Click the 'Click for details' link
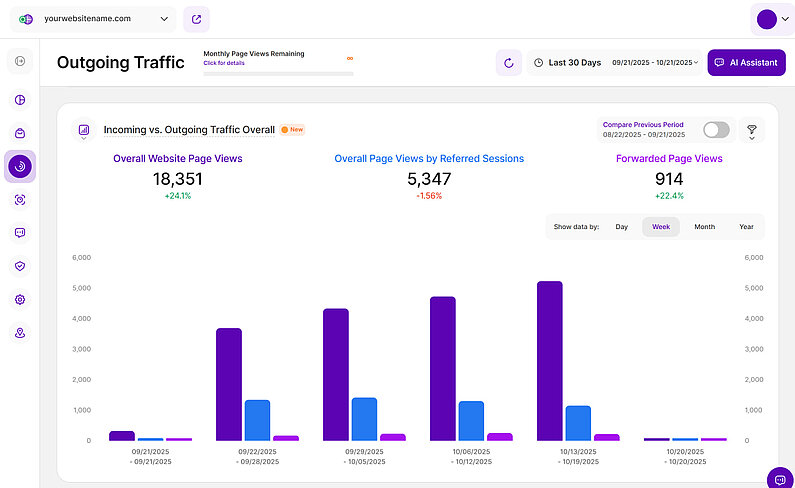Screen dimensions: 795x488 (224, 63)
